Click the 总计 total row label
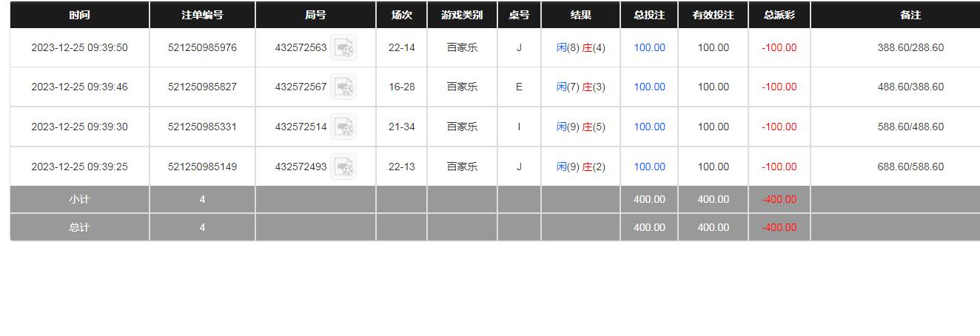This screenshot has height=336, width=980. (79, 227)
